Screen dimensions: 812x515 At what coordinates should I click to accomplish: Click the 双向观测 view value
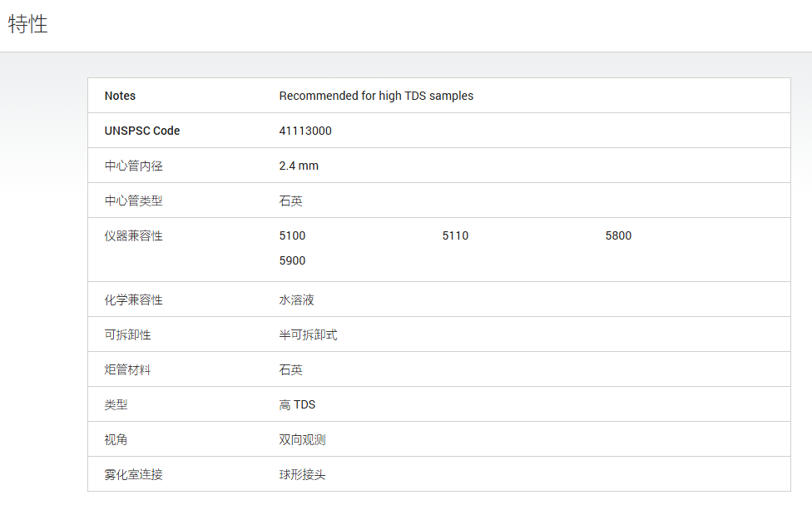click(303, 439)
